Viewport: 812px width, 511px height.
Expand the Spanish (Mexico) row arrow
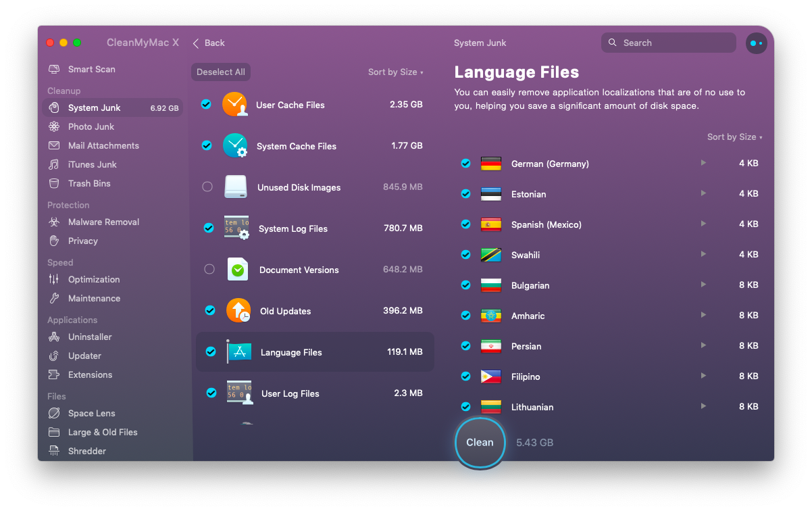703,224
